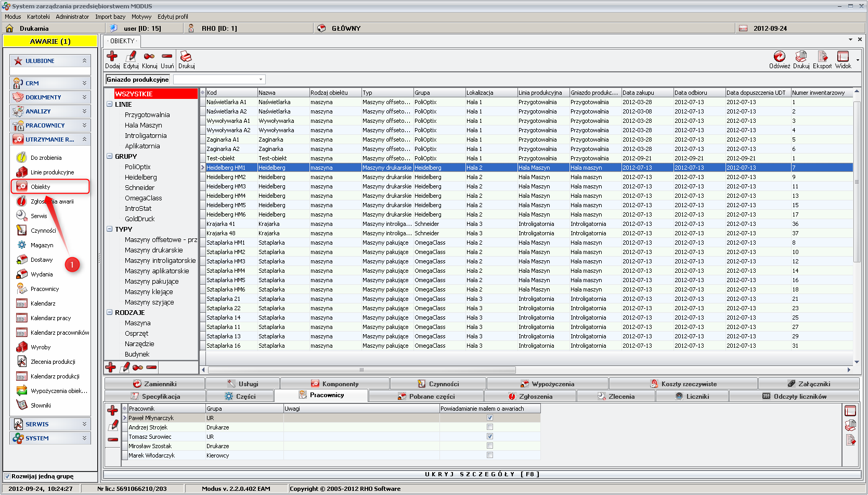Click the Usuń delete icon in toolbar
The image size is (868, 495).
coord(167,57)
